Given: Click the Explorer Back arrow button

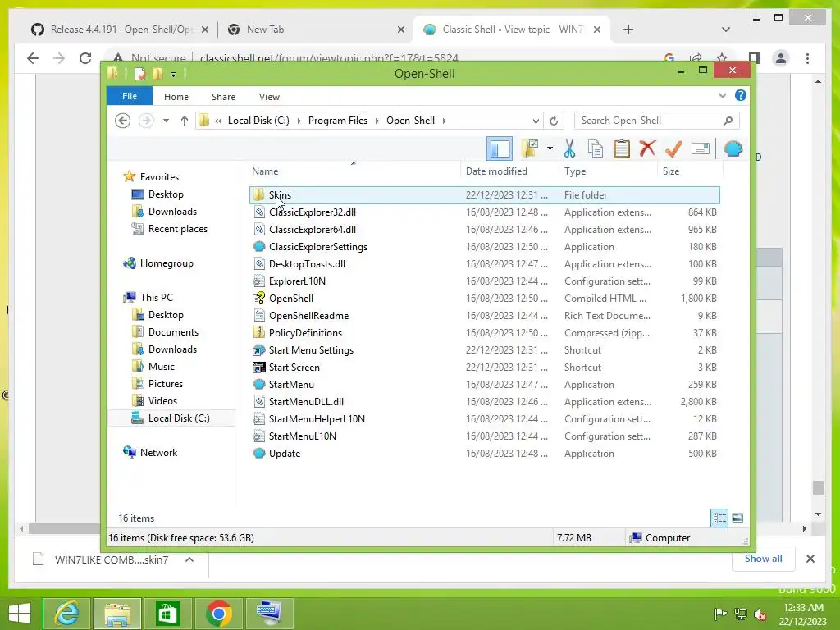Looking at the screenshot, I should click(123, 121).
